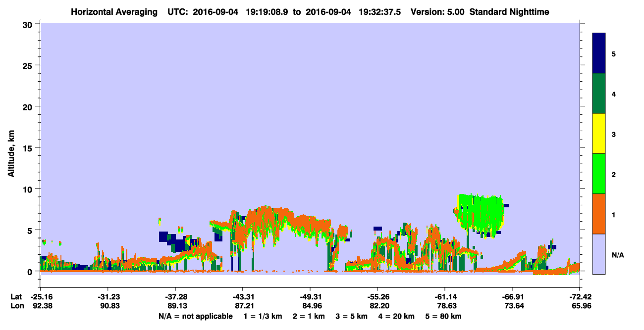This screenshot has height=330, width=644.
Task: Click the bright green colorbar segment labeled 2
Action: click(599, 174)
